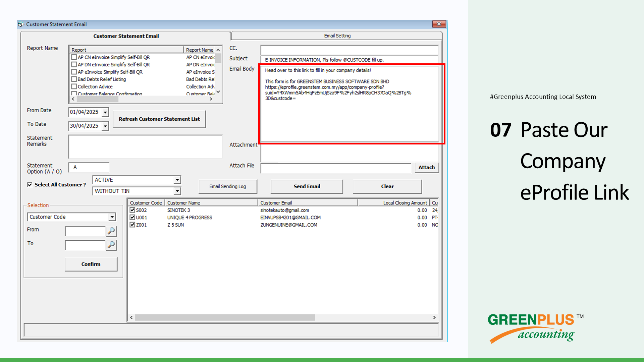Expand the WITHOUT TIN dropdown
This screenshot has height=362, width=644.
tap(177, 191)
